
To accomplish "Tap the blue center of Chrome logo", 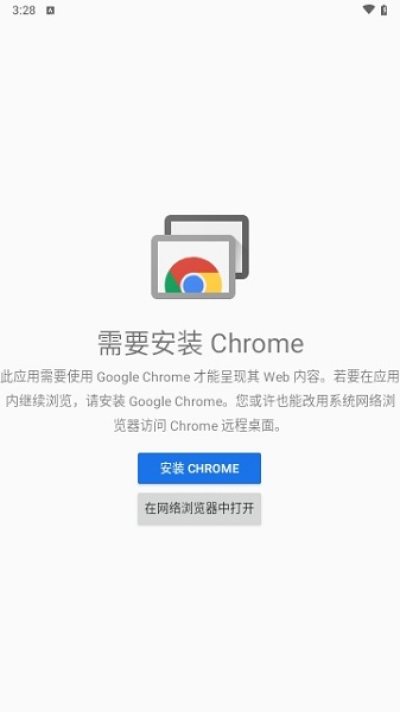I will coord(193,284).
